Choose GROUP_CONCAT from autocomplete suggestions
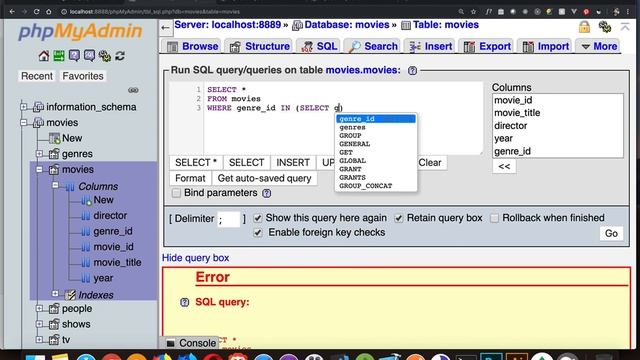 376,186
